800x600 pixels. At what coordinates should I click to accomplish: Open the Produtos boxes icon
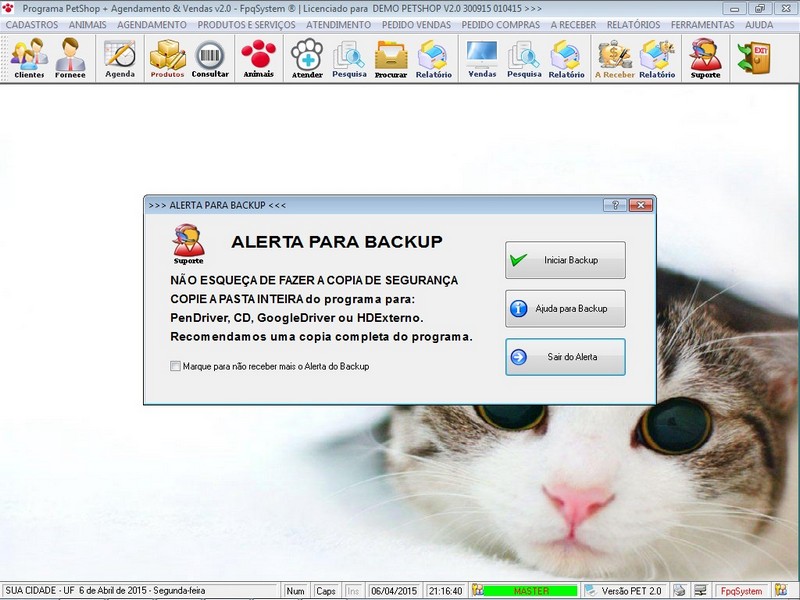point(167,58)
